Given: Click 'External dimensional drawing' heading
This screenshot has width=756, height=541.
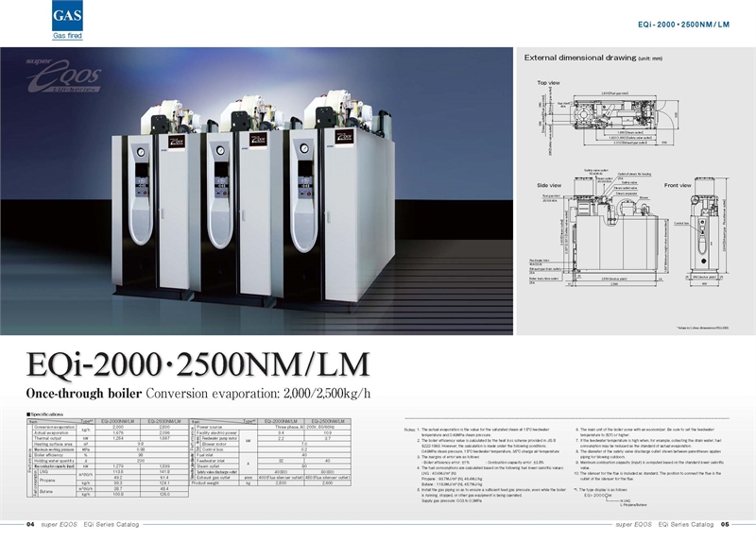Looking at the screenshot, I should [580, 58].
